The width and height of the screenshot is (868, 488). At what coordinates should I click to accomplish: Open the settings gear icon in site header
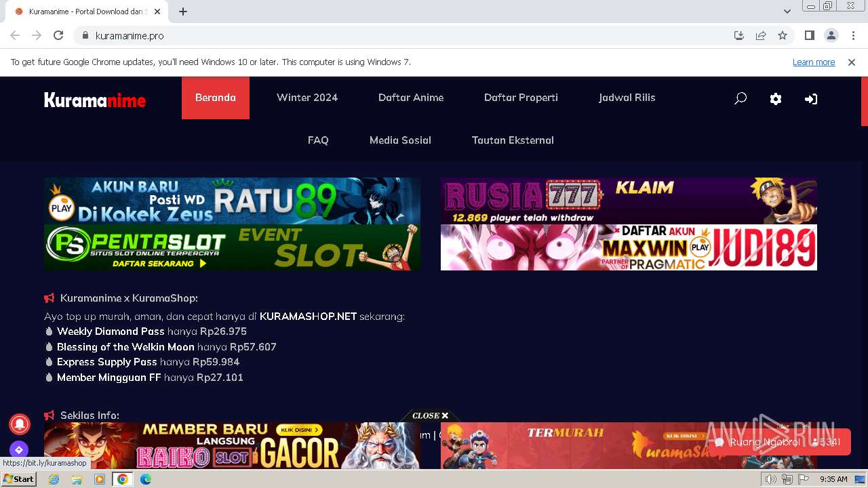click(x=776, y=99)
